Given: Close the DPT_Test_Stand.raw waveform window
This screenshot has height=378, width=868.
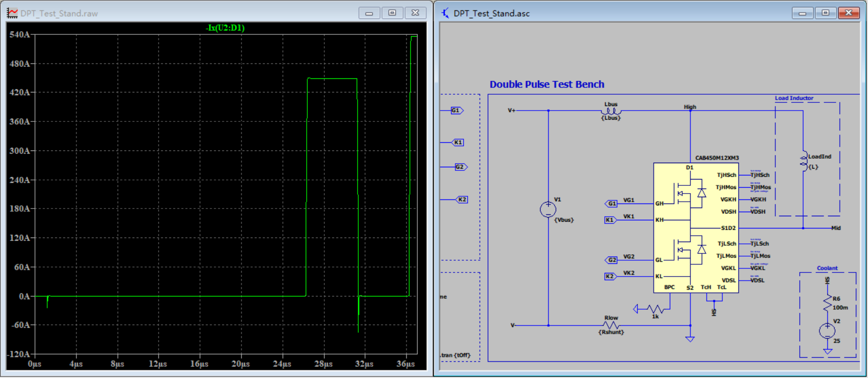Looking at the screenshot, I should click(x=415, y=13).
